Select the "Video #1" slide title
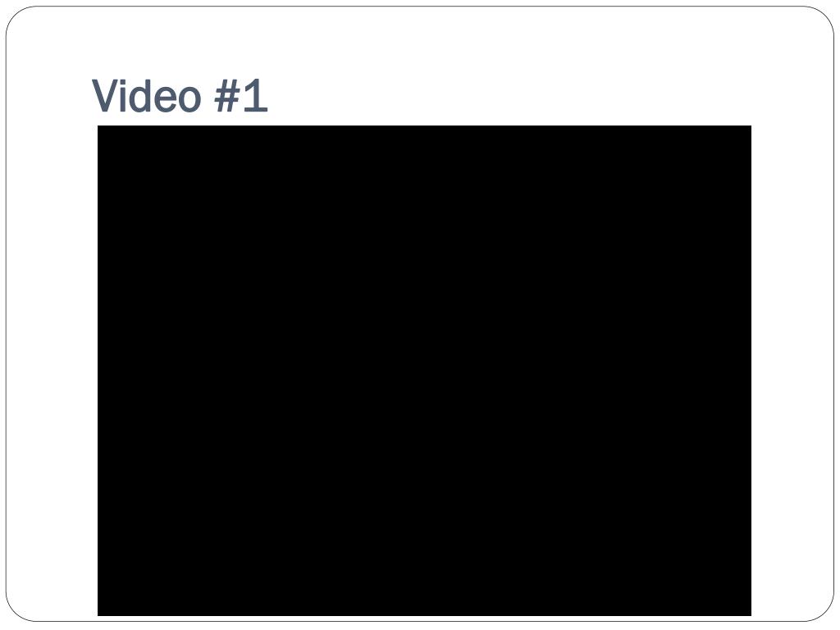 tap(180, 96)
